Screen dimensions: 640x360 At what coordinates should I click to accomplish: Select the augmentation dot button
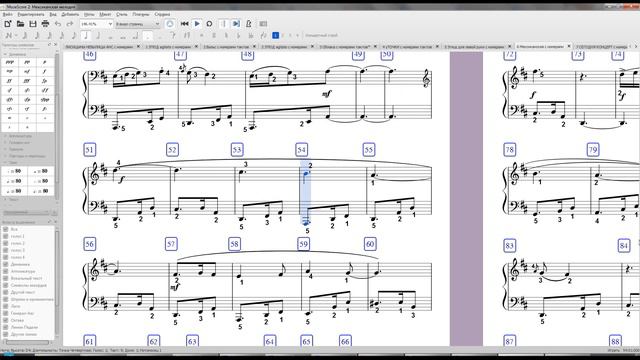[148, 36]
